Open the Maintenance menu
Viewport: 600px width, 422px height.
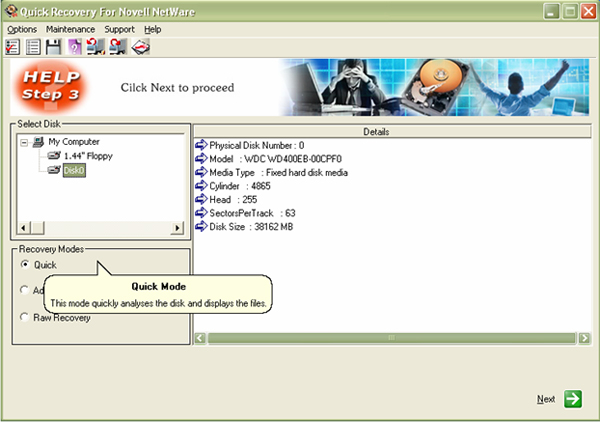click(70, 29)
